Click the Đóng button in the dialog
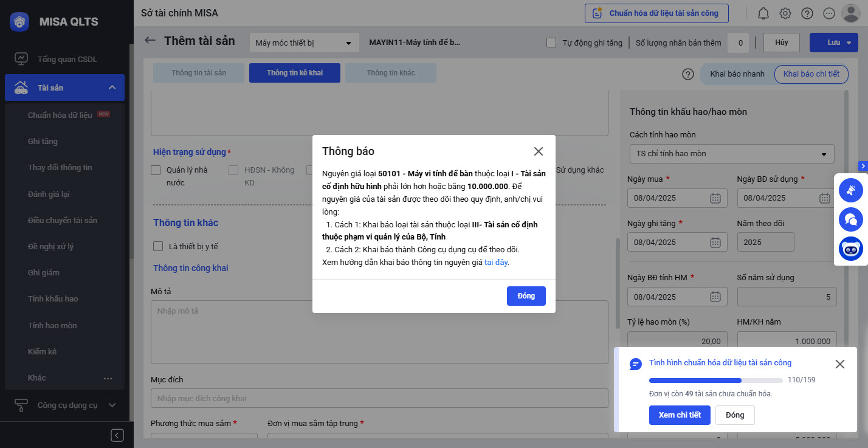868x448 pixels. [526, 296]
